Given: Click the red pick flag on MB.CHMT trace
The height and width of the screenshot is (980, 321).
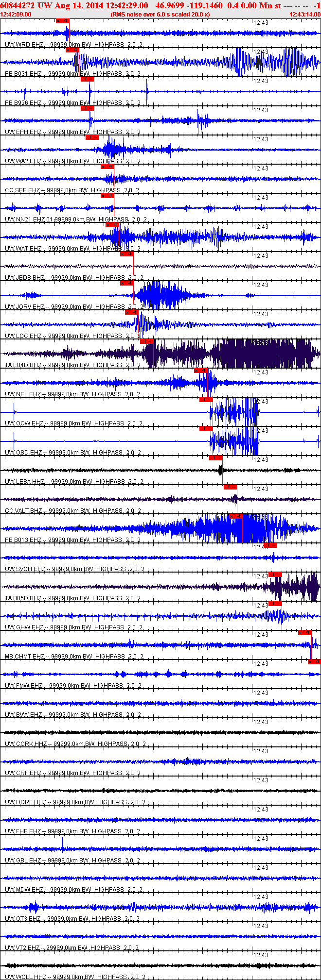Looking at the screenshot, I should (304, 633).
